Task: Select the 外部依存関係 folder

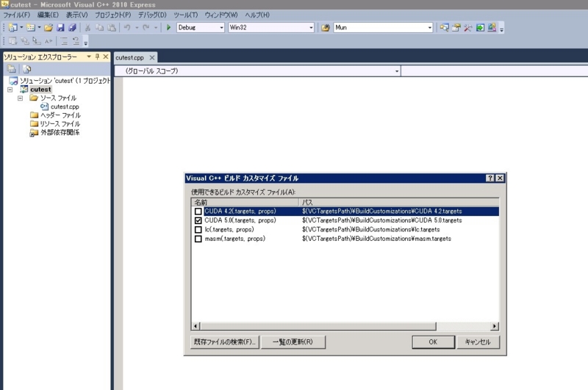Action: point(60,133)
